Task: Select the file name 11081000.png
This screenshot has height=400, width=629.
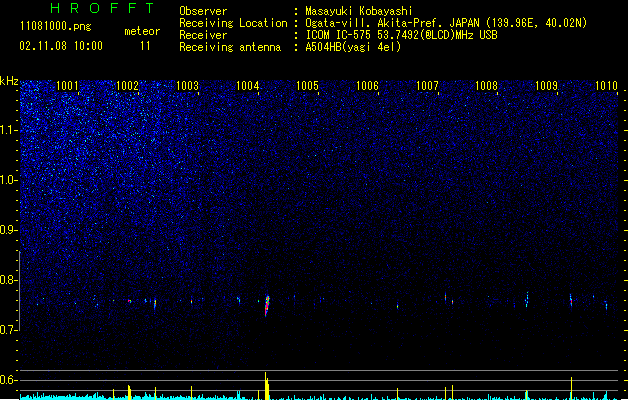Action: tap(56, 26)
